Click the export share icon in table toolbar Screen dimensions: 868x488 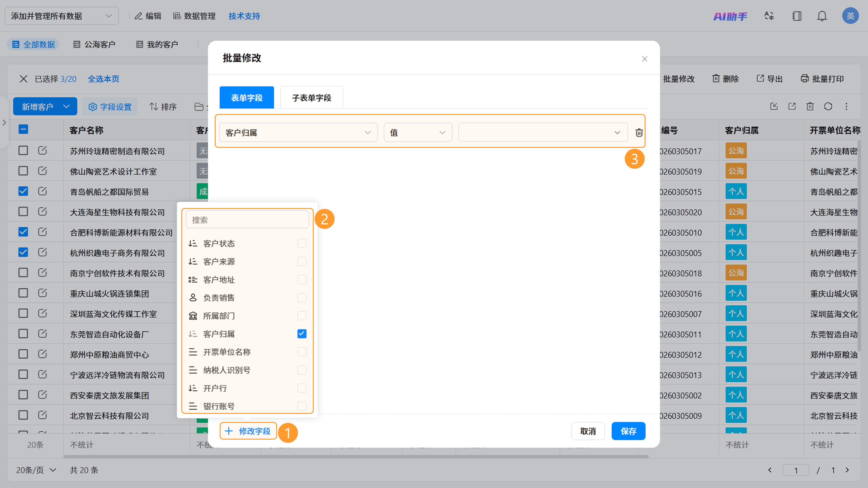point(792,107)
